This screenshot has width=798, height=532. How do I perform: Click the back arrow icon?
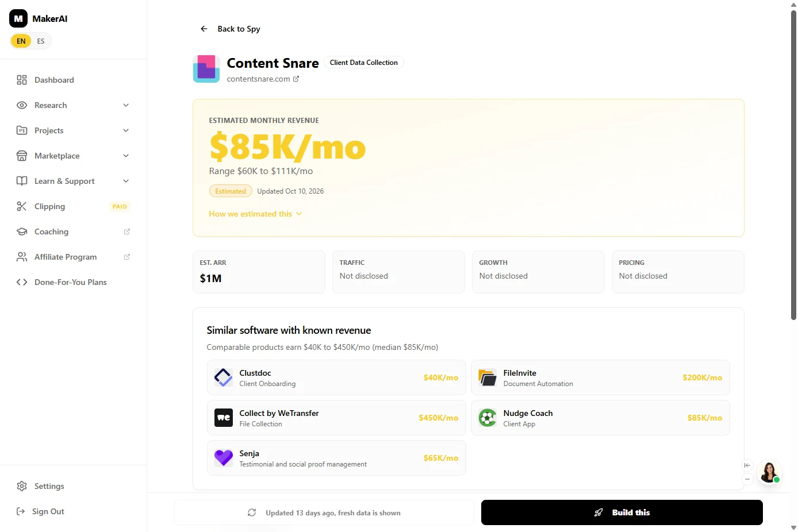click(x=204, y=29)
